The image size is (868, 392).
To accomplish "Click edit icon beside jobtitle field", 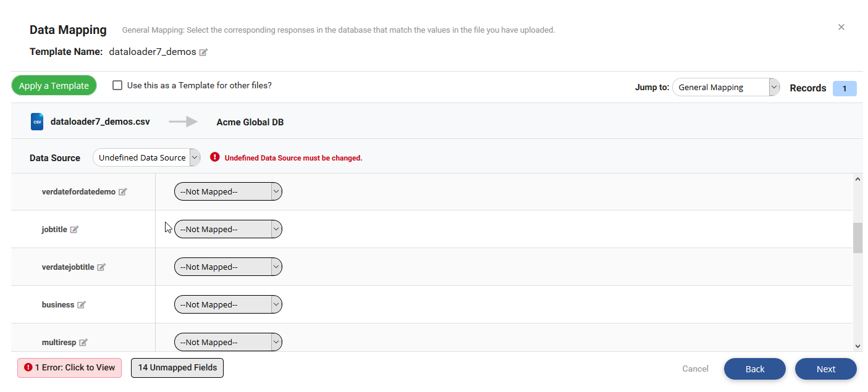I will click(74, 230).
